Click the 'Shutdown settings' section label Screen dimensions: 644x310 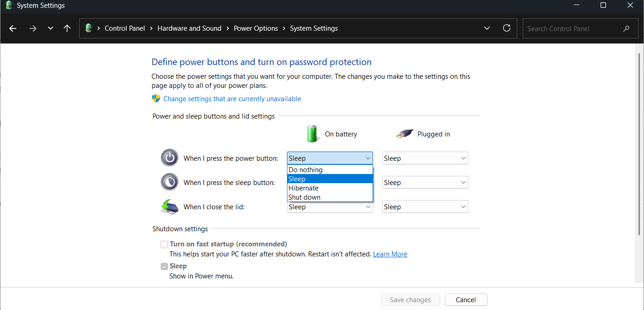[x=180, y=228]
